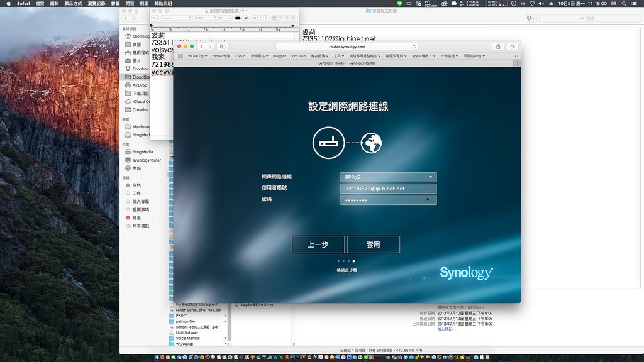Click the 略過此步驟 skip link
This screenshot has height=362, width=644.
(x=347, y=270)
